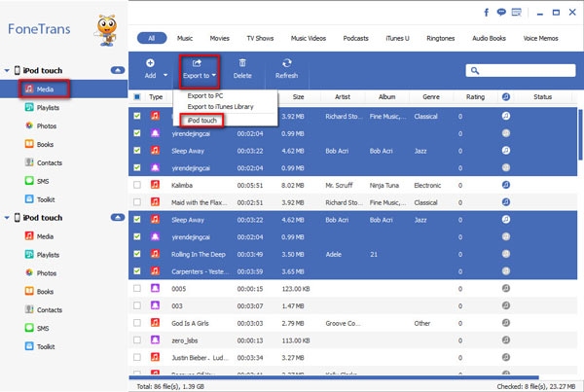Choose Export to iTunes Library entry
The width and height of the screenshot is (584, 392).
coord(221,106)
